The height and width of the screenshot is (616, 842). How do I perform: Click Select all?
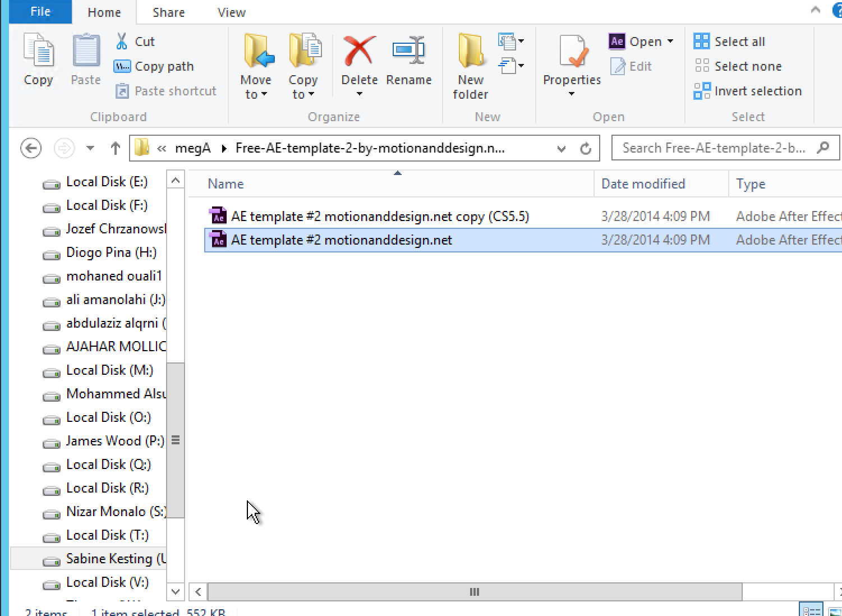tap(730, 42)
